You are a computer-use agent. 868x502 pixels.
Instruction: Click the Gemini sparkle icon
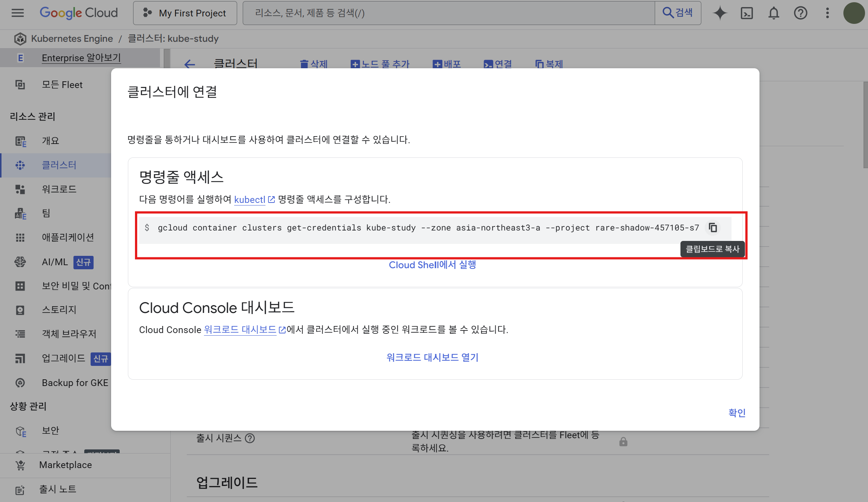pos(720,13)
